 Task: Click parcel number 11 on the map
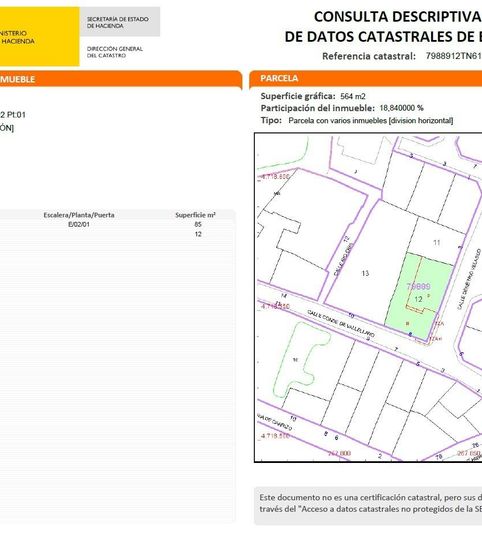[437, 243]
